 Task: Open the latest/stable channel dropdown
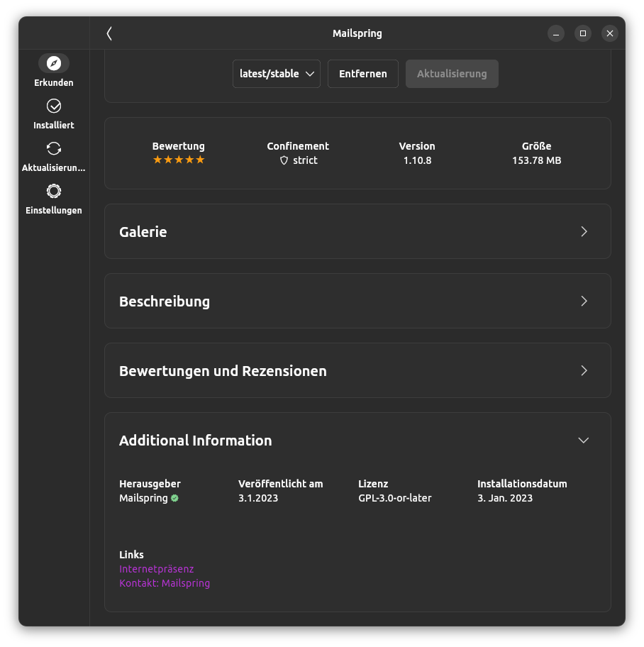point(276,73)
